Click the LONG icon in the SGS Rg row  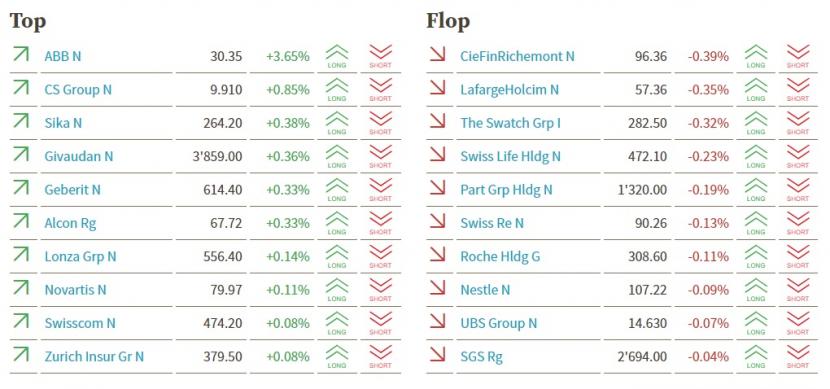[x=755, y=356]
